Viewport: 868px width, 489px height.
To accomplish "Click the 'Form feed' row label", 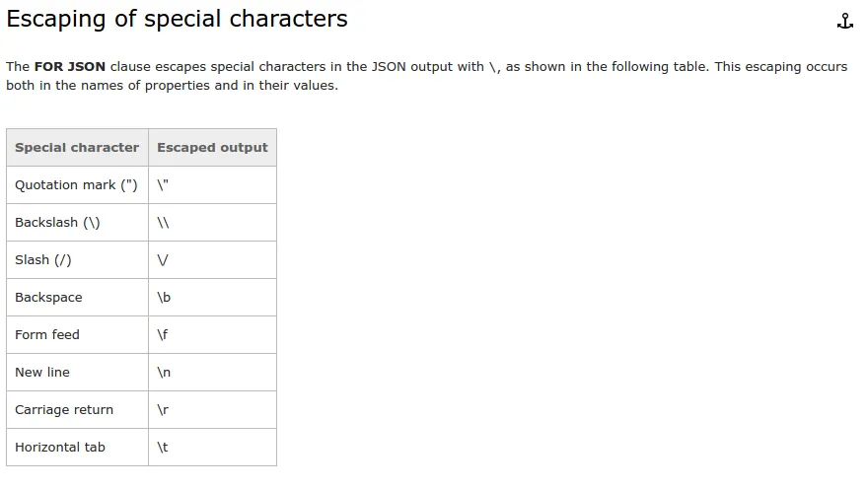I will (47, 334).
